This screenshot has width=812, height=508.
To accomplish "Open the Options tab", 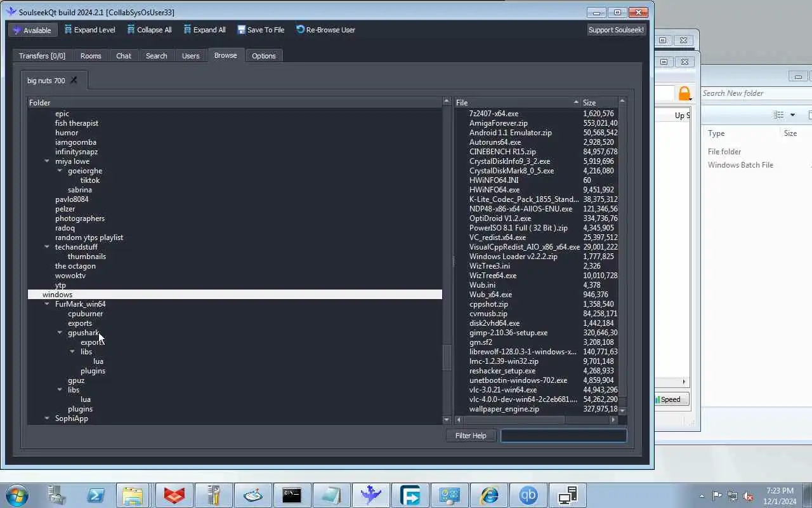I will (x=264, y=56).
